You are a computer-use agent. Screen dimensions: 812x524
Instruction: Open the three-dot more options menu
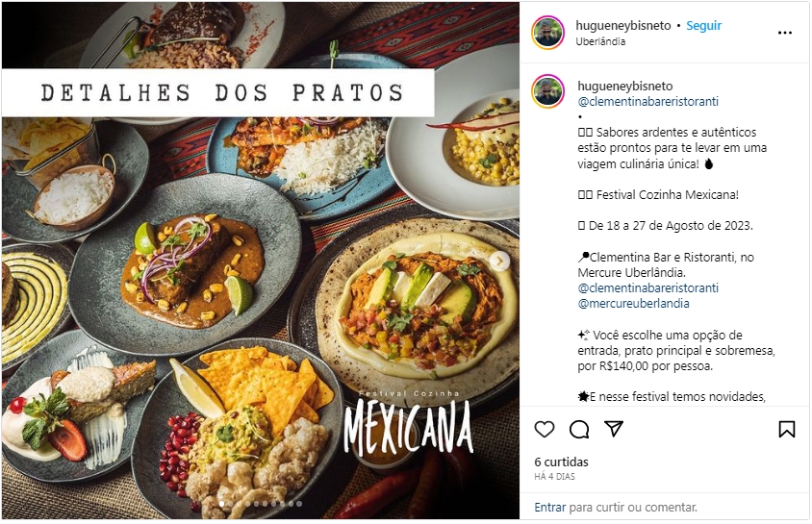coord(785,33)
